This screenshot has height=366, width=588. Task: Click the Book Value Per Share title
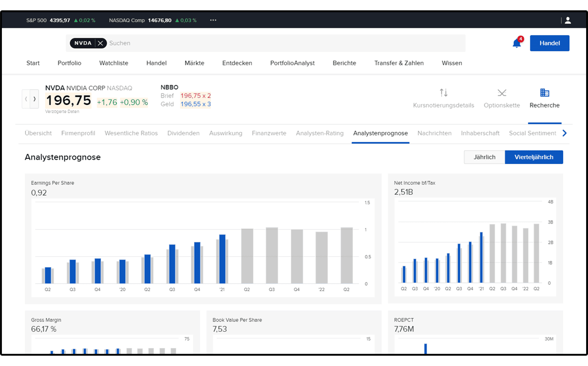tap(237, 320)
